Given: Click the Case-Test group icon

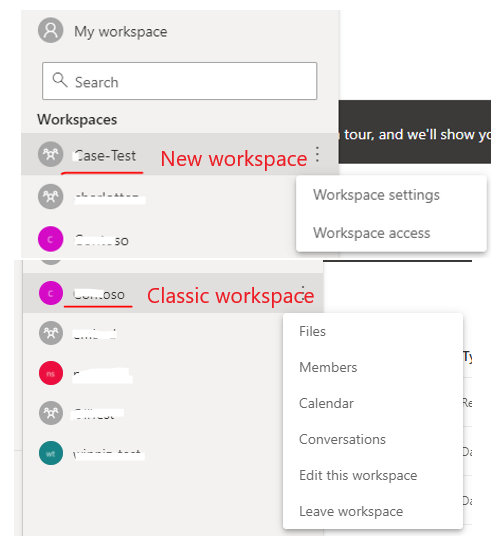Looking at the screenshot, I should (51, 154).
